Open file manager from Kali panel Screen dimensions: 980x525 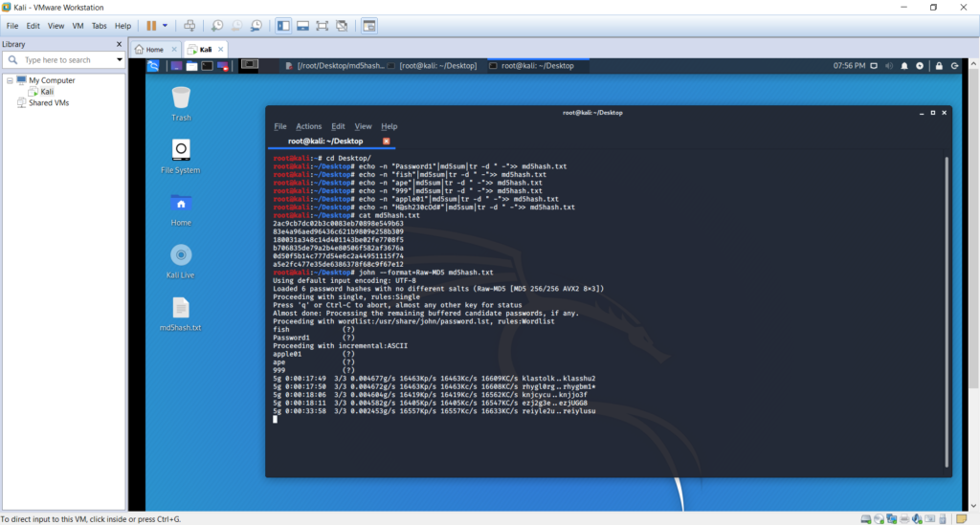191,66
